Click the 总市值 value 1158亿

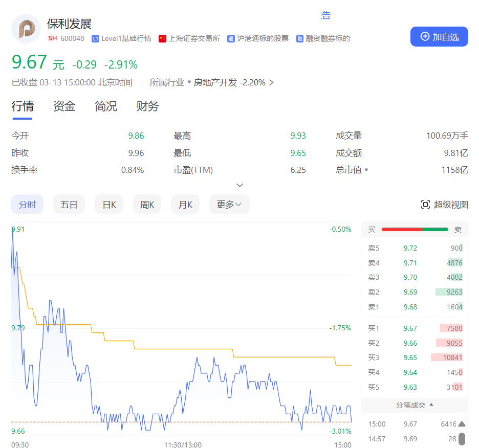point(455,170)
